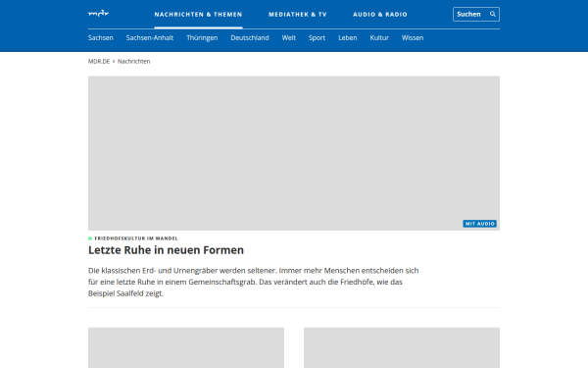Click the article teaser text about Saalfeld

(x=253, y=282)
